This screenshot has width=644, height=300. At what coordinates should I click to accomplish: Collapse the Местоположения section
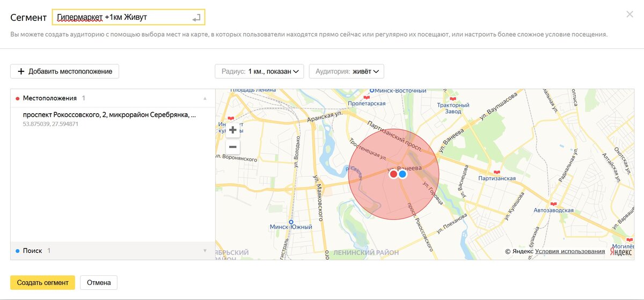tap(204, 99)
